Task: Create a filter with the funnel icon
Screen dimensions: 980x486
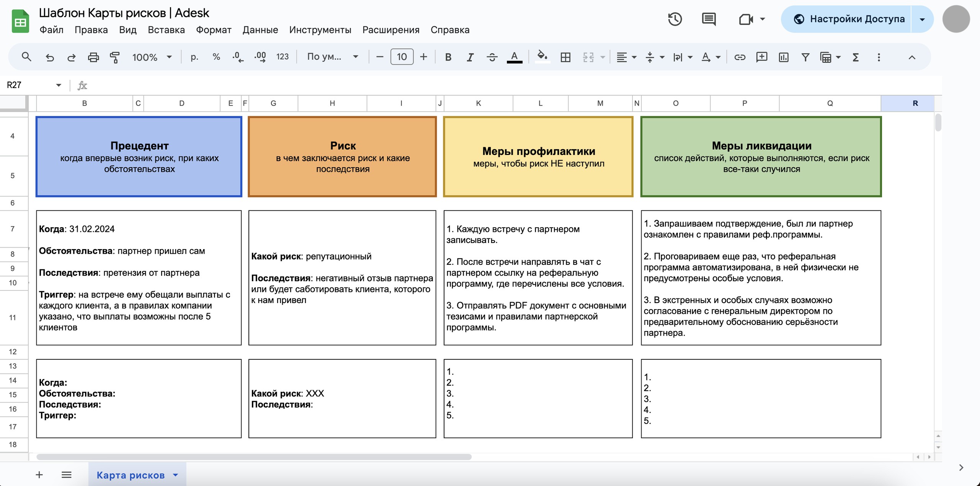Action: point(805,57)
